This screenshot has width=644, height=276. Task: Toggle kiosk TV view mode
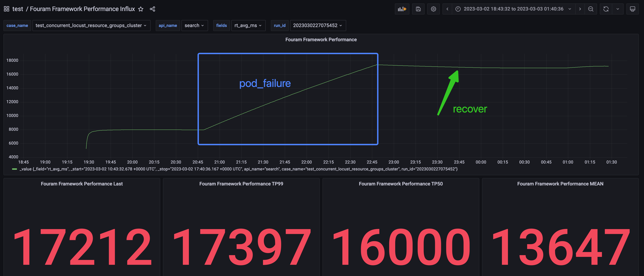click(633, 9)
